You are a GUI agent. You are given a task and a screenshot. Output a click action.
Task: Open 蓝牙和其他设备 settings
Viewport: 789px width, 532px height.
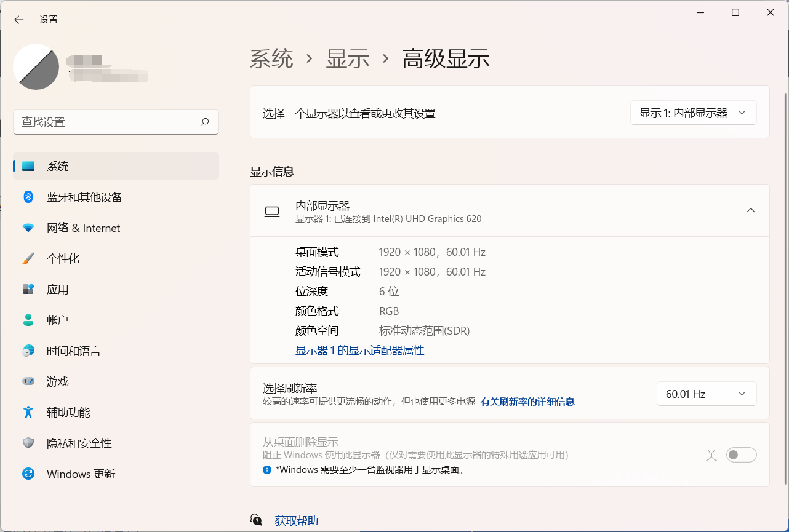pos(116,197)
